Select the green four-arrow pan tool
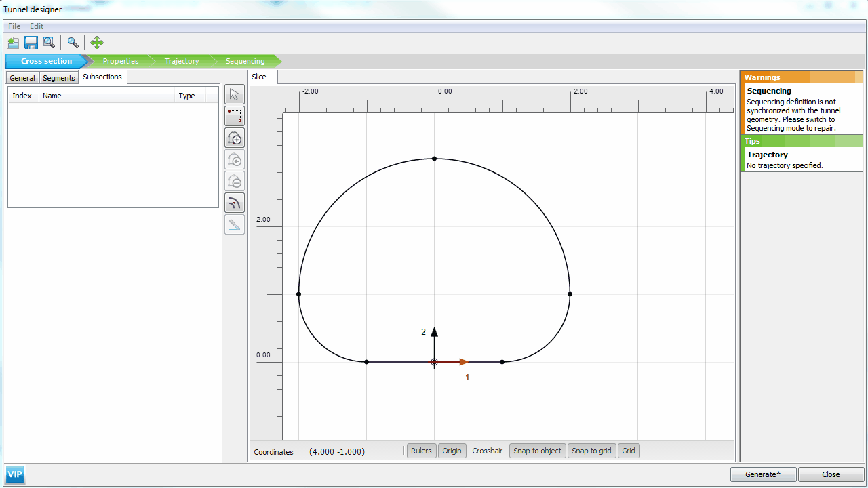The height and width of the screenshot is (488, 868). (x=96, y=43)
